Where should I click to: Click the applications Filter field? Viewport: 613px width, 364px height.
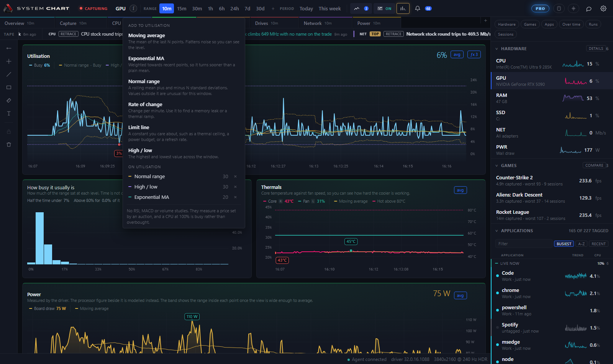tap(523, 244)
